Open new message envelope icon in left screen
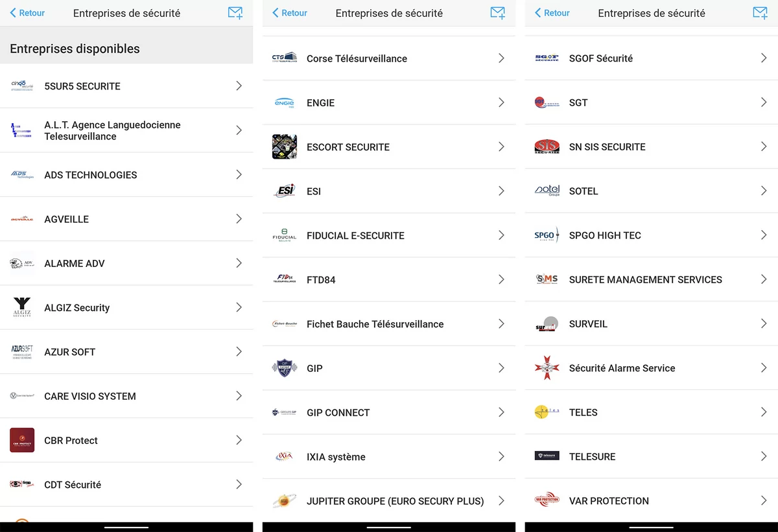 pos(235,13)
